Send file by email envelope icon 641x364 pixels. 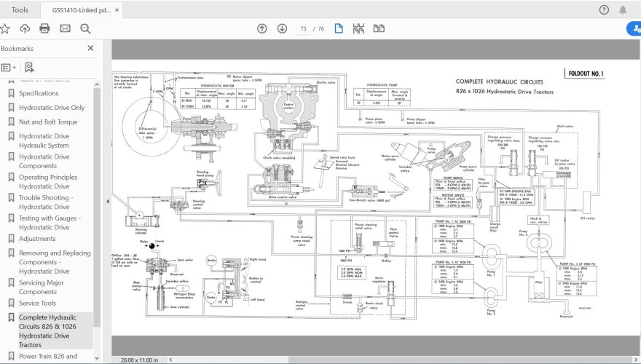[65, 28]
